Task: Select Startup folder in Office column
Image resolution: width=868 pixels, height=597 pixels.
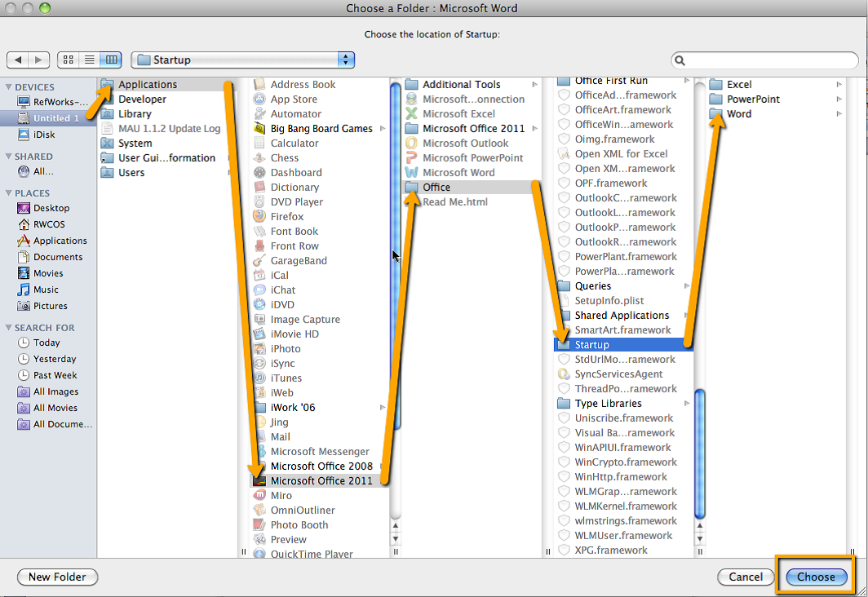Action: 624,344
